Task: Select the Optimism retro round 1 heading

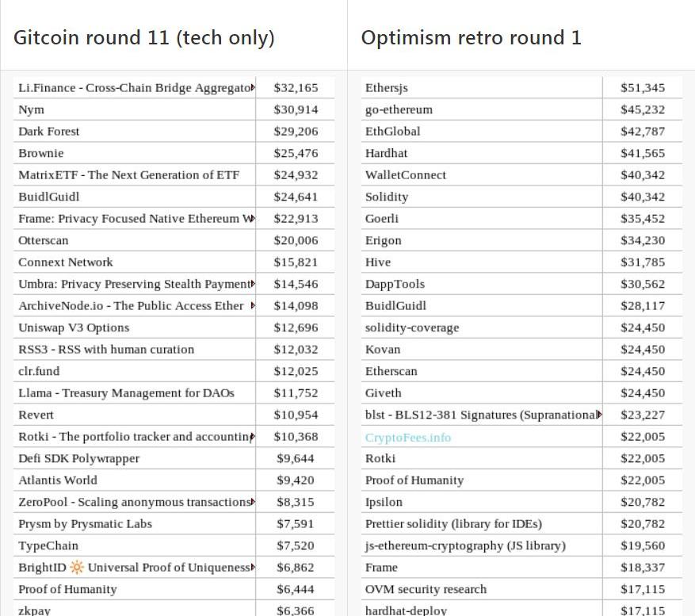Action: click(x=472, y=38)
